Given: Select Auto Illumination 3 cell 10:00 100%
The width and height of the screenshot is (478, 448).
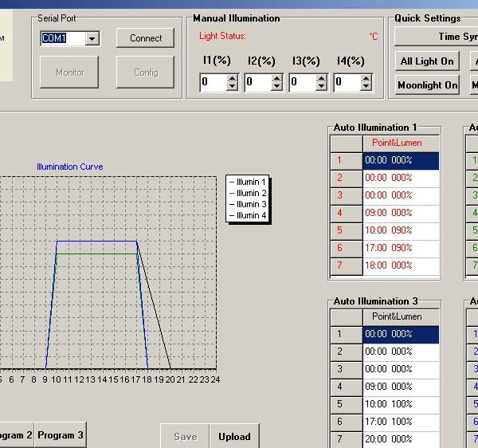Looking at the screenshot, I should [x=401, y=404].
